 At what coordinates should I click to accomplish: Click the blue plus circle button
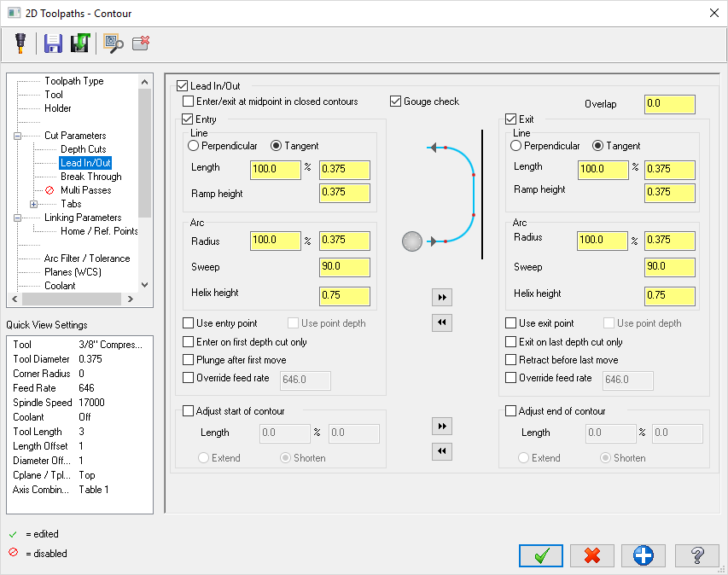pyautogui.click(x=643, y=555)
